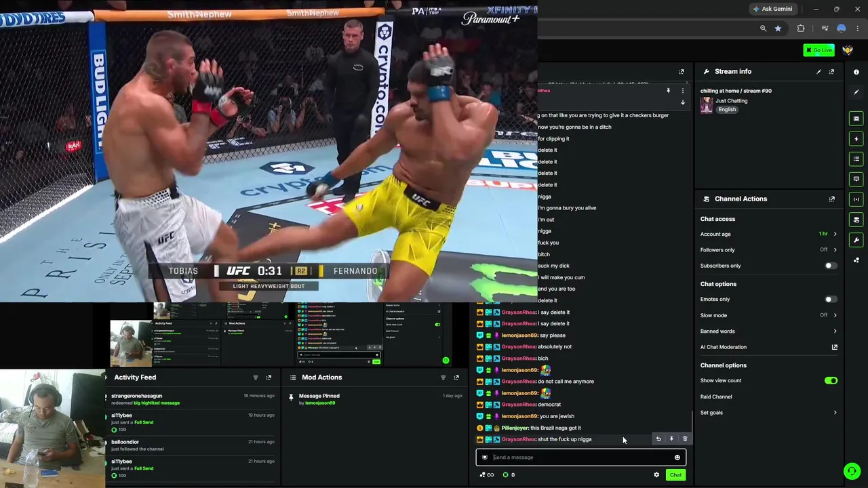Open the Banned words settings

pos(769,331)
